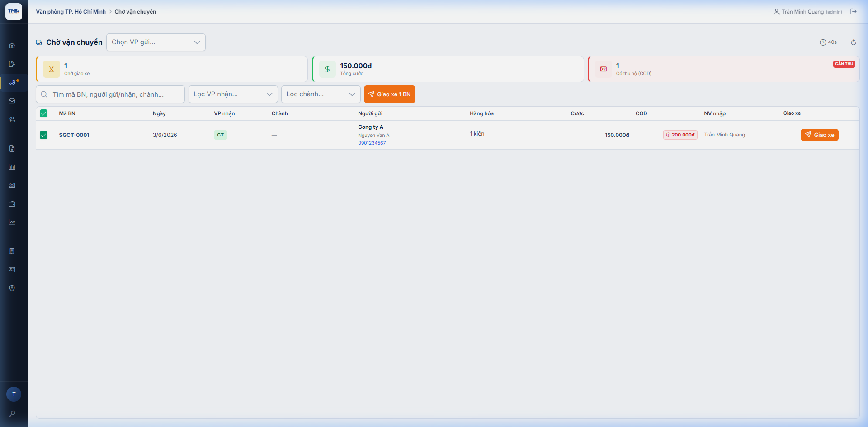
Task: Open the spreadsheet file sidebar icon
Action: (x=12, y=149)
